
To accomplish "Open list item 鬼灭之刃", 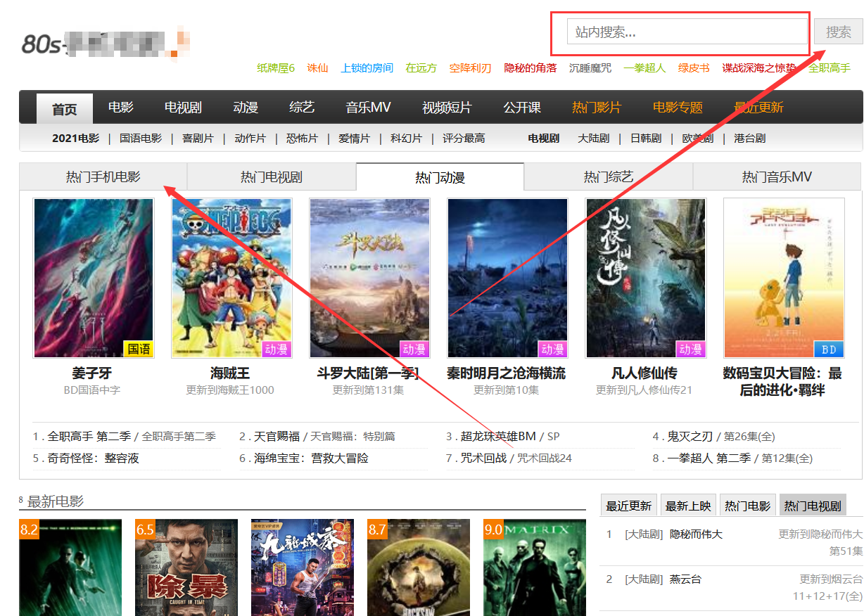I will (x=691, y=436).
